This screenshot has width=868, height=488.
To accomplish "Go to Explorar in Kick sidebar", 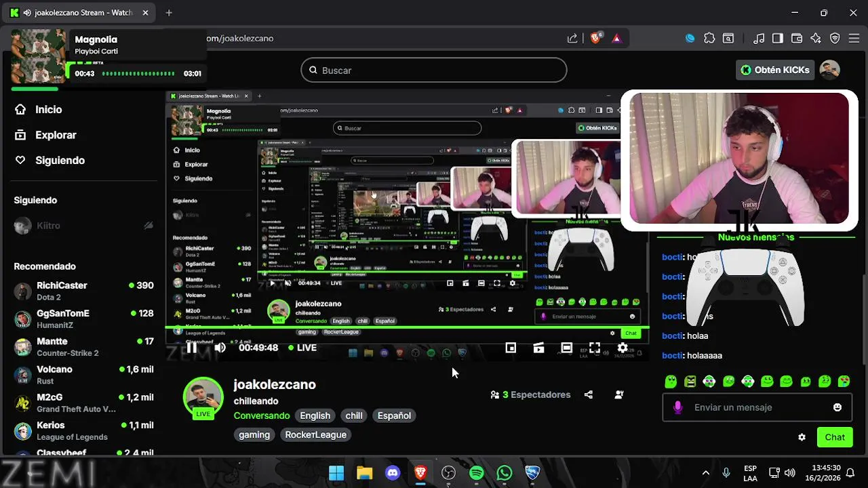I will (x=46, y=135).
